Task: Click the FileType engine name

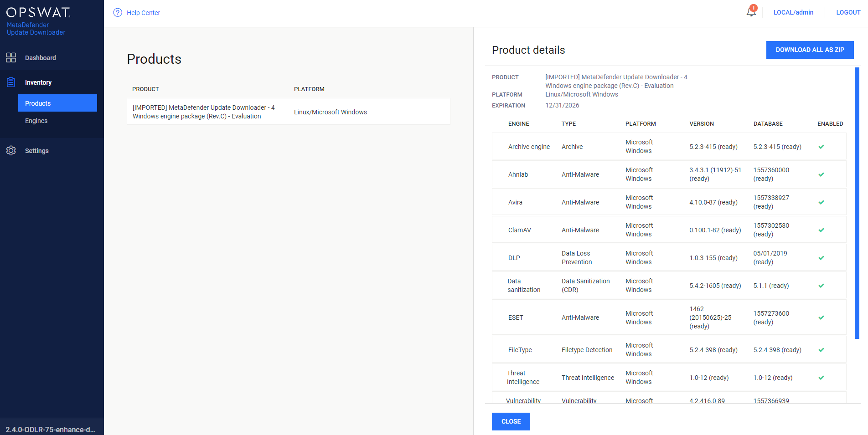Action: [520, 350]
